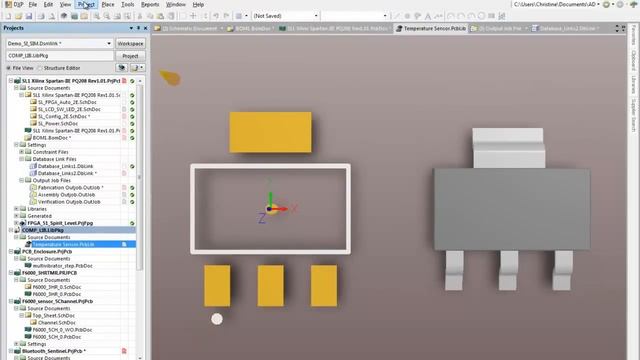Image resolution: width=640 pixels, height=360 pixels.
Task: Select Channel.SchDoc in tree
Action: click(x=57, y=322)
